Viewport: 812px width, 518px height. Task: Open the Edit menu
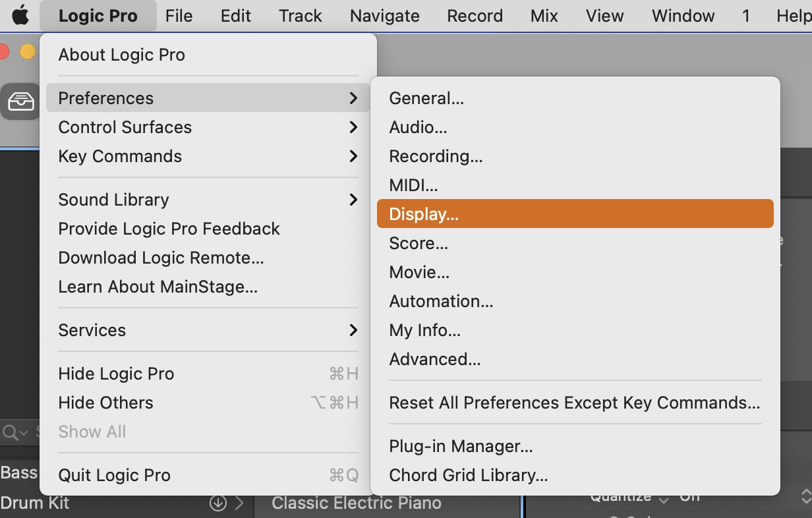coord(236,16)
